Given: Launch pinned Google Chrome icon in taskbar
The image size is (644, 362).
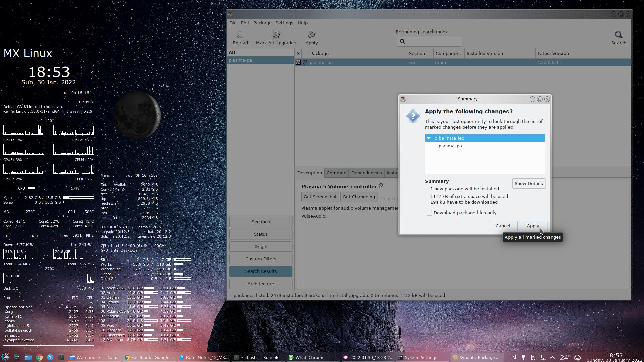Looking at the screenshot, I should (x=39, y=357).
